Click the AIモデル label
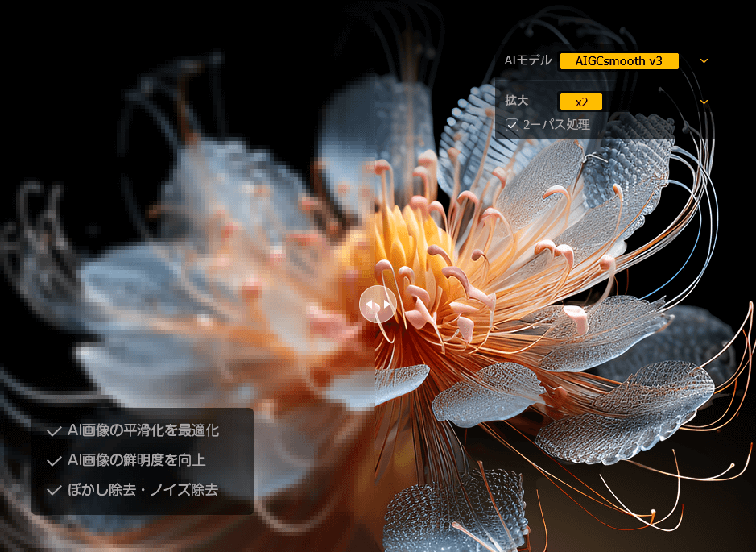 coord(527,60)
